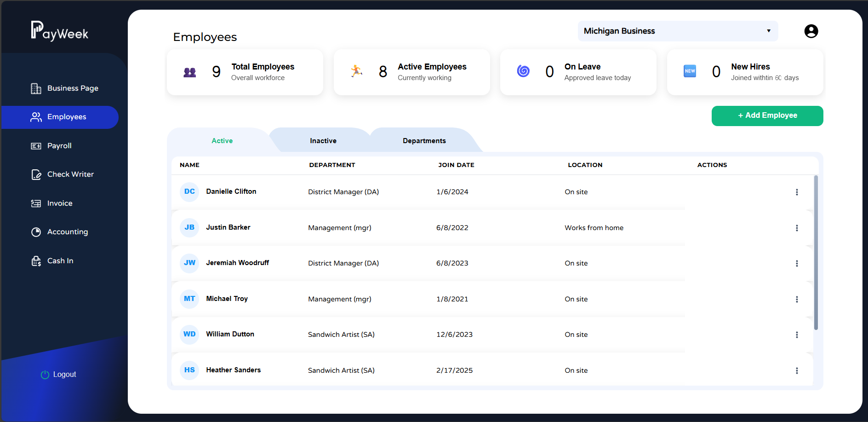Open actions menu for Michael Troy
Viewport: 868px width, 422px height.
[797, 299]
